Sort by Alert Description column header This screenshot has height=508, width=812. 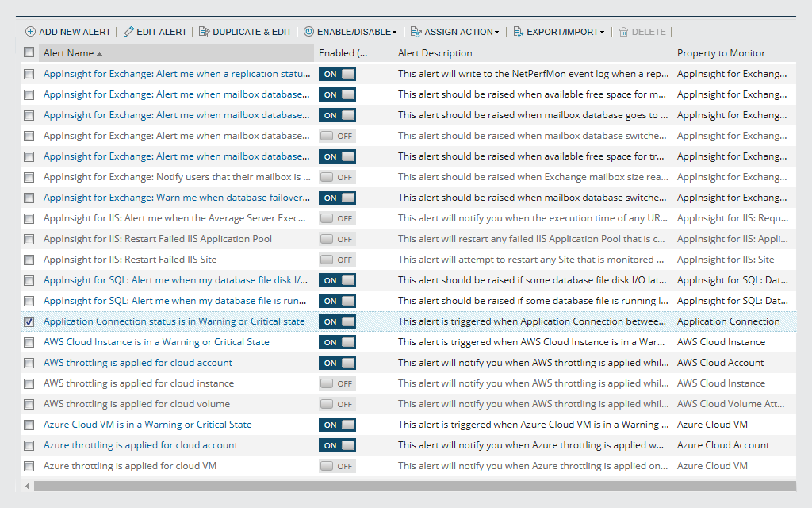pyautogui.click(x=435, y=53)
